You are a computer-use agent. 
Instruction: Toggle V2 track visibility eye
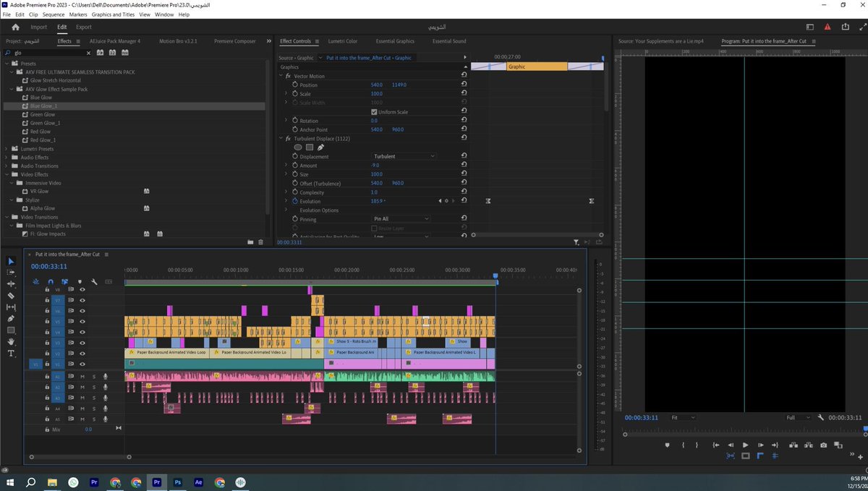click(x=82, y=354)
